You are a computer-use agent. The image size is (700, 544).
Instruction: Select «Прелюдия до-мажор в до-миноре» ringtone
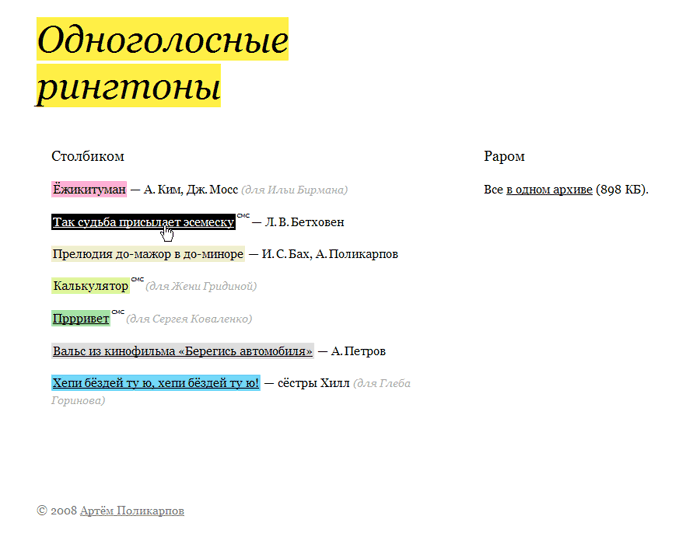[148, 254]
